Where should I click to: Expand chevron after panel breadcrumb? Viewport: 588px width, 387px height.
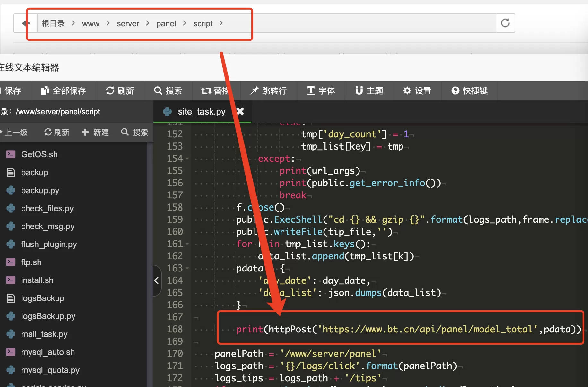[x=185, y=23]
